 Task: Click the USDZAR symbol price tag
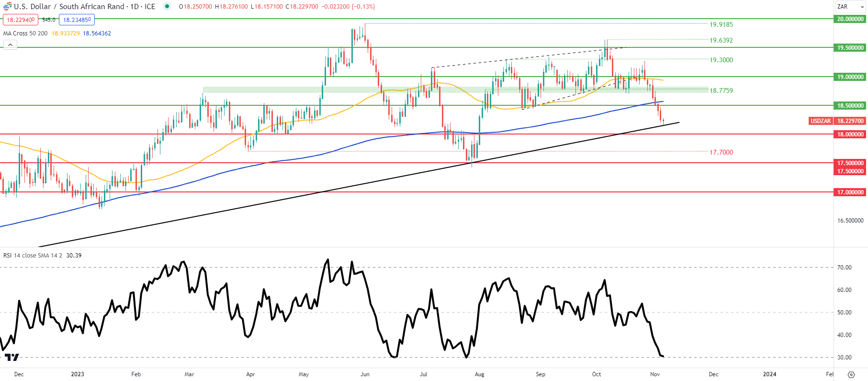click(821, 121)
